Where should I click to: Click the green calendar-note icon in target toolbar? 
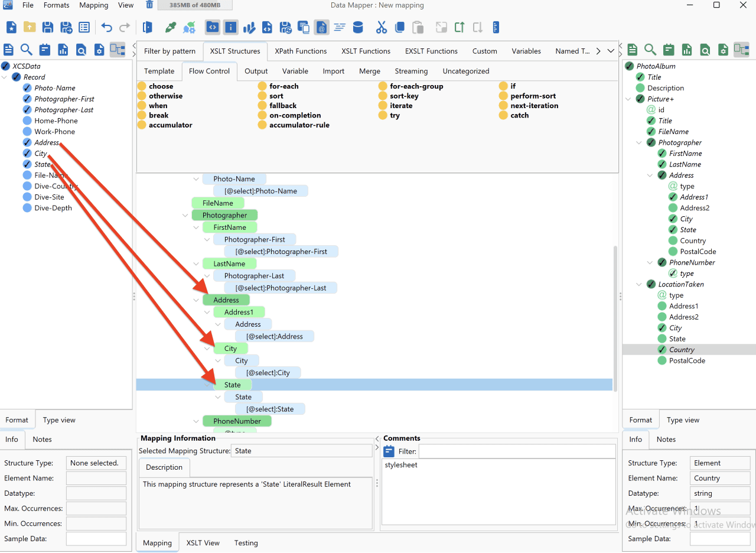point(669,50)
